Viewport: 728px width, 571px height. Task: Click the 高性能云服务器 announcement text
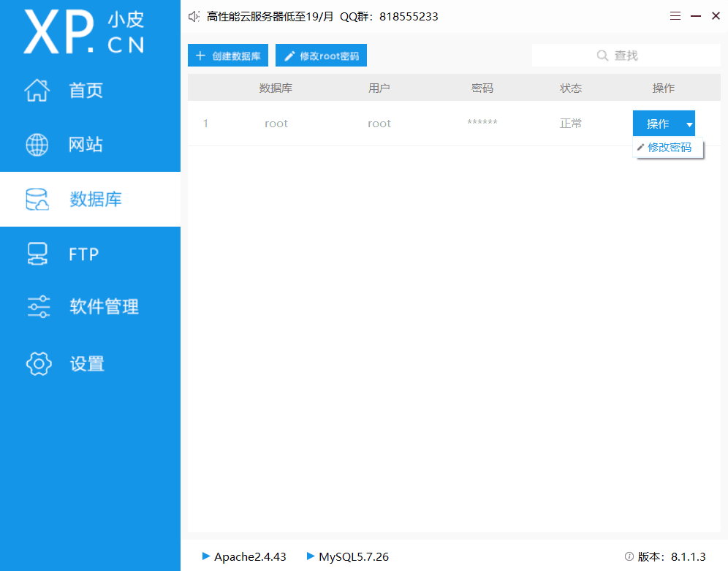(x=322, y=17)
